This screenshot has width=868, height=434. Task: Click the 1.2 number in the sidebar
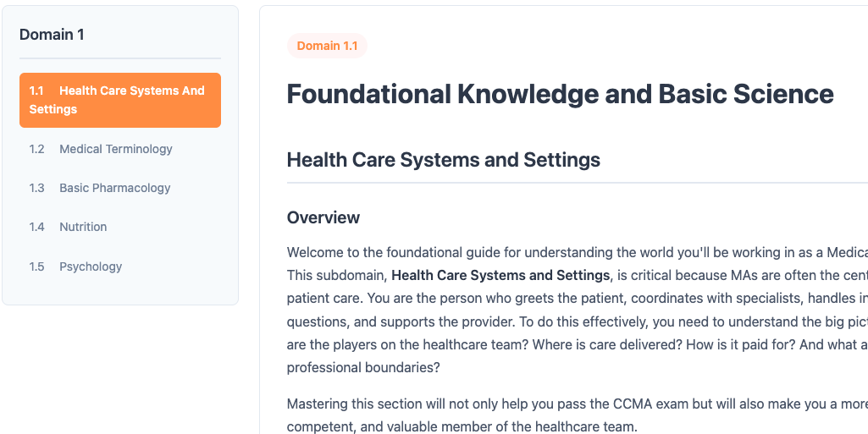36,149
